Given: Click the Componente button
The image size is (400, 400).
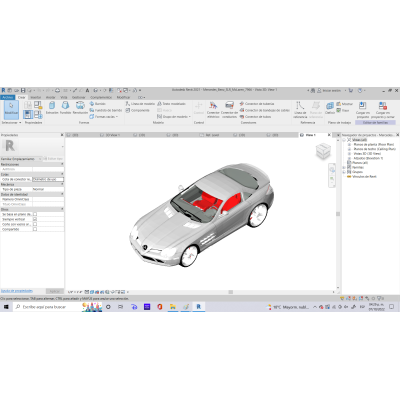Looking at the screenshot, I should tap(137, 110).
